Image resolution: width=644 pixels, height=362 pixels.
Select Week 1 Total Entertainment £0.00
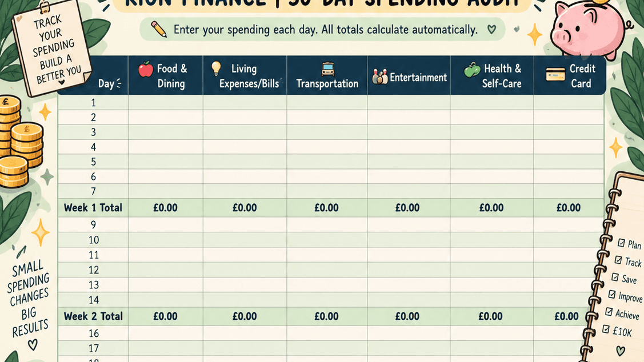(x=407, y=208)
